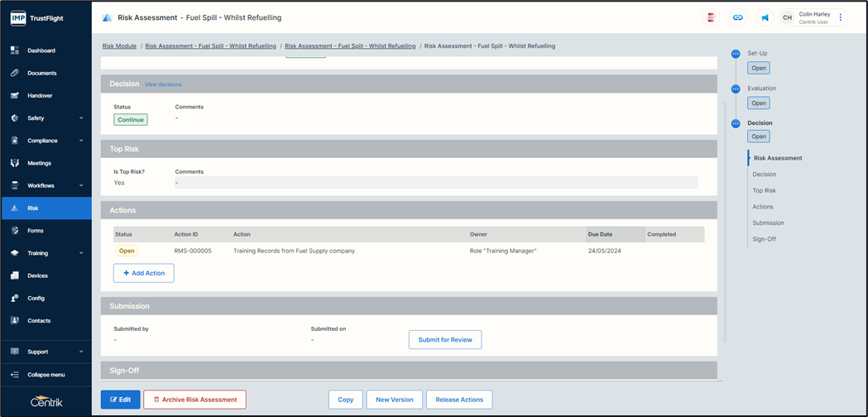
Task: Open the Devices sidebar icon
Action: (x=15, y=276)
